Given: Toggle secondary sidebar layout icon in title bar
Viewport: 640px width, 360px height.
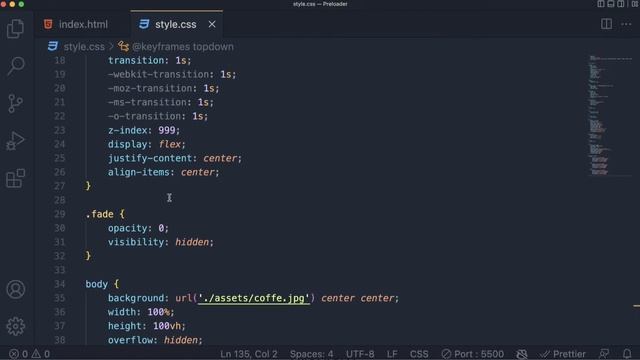Looking at the screenshot, I should click(620, 4).
